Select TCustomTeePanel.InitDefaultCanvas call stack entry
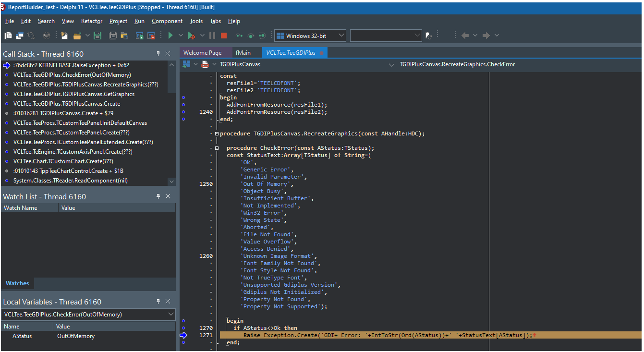Viewport: 644px width, 352px height. (85, 123)
